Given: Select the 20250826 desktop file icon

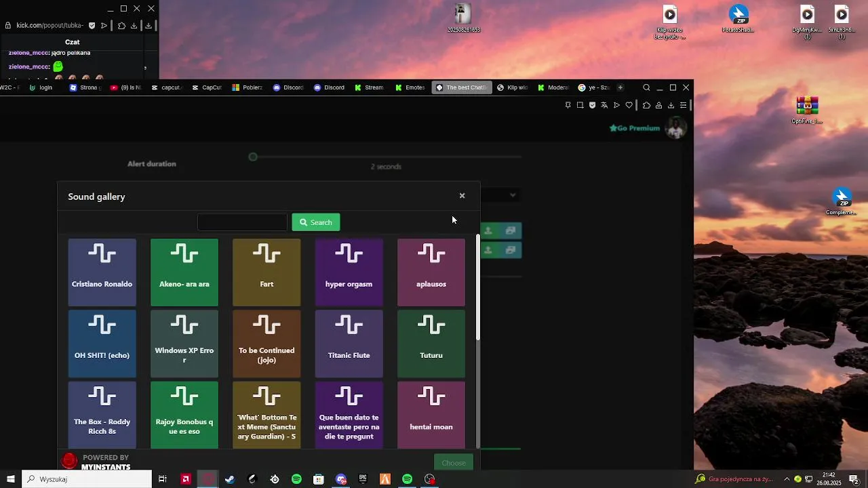Looking at the screenshot, I should [x=464, y=18].
